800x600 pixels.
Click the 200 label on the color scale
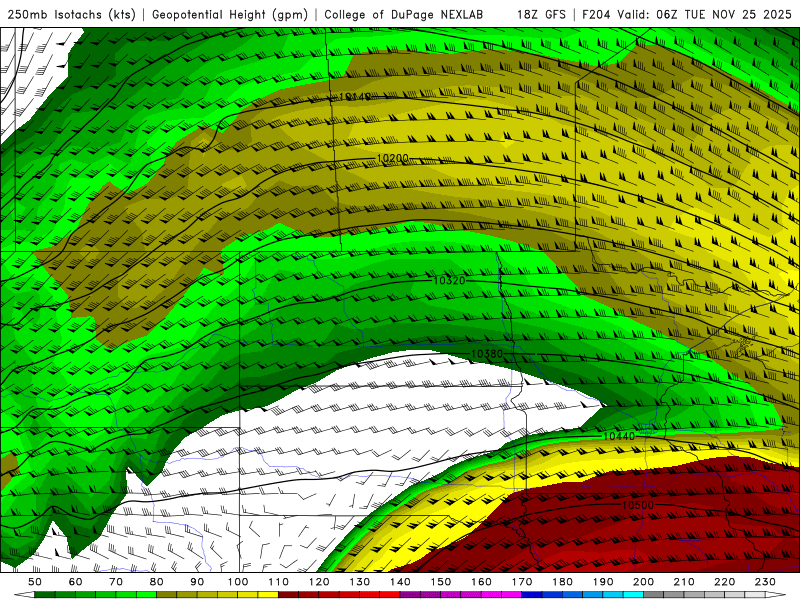pos(643,582)
